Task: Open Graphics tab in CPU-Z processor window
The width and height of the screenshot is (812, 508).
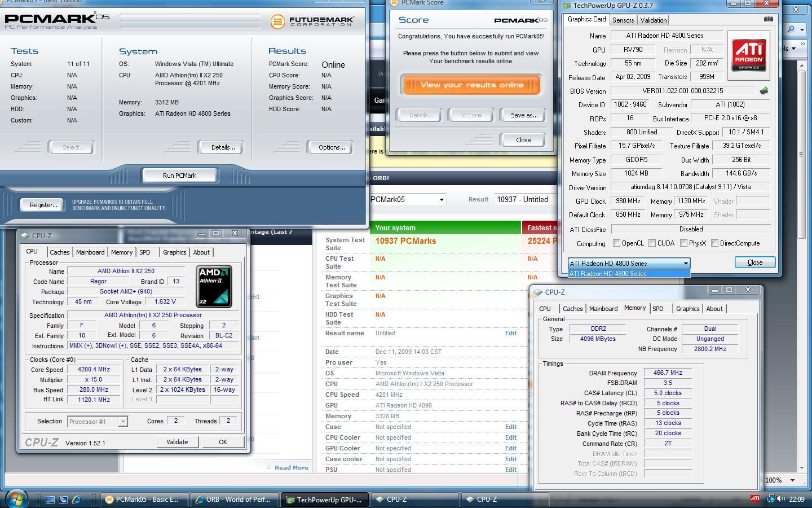Action: click(x=174, y=252)
